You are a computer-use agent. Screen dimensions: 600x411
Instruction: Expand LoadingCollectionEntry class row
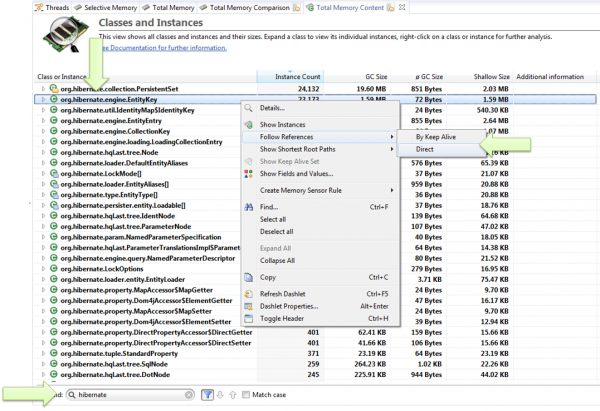point(43,142)
